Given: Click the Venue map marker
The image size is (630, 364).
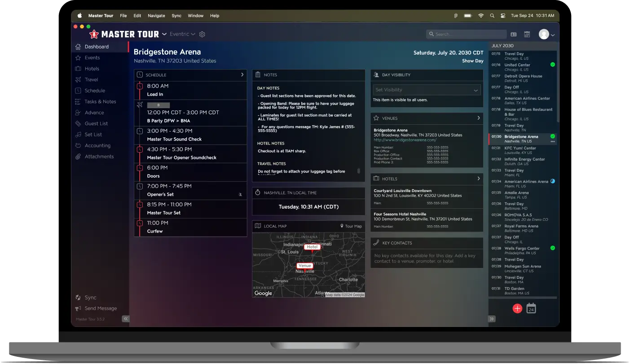Looking at the screenshot, I should [x=304, y=266].
